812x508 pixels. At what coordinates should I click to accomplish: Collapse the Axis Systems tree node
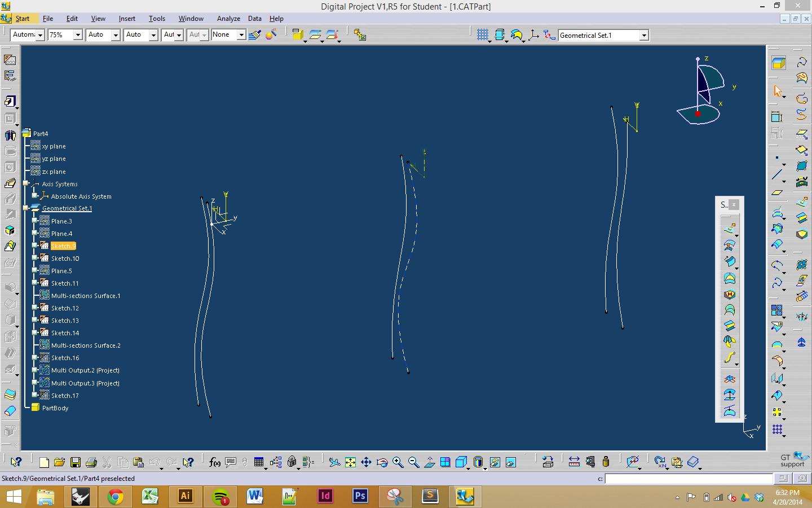(x=26, y=183)
